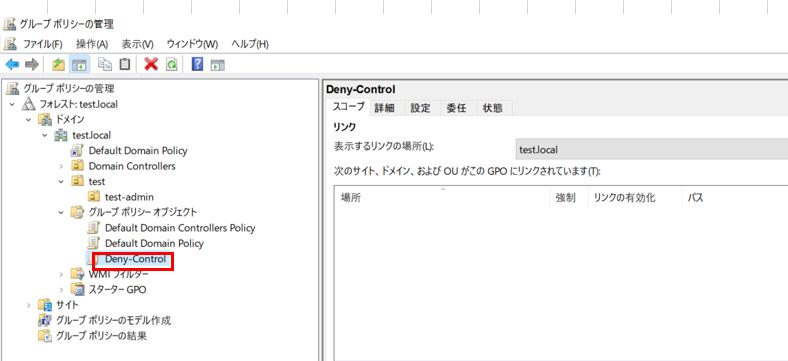
Task: Click the サイト icon
Action: (45, 305)
